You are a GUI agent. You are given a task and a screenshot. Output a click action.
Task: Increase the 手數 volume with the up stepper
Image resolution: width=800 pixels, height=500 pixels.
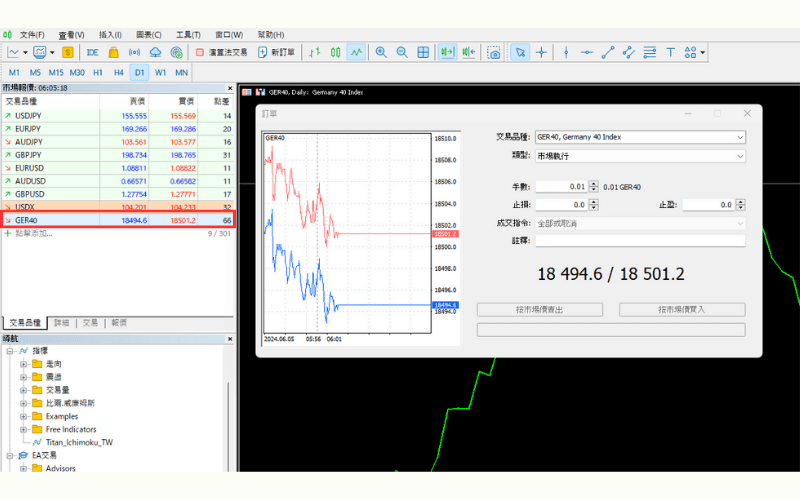click(x=595, y=183)
